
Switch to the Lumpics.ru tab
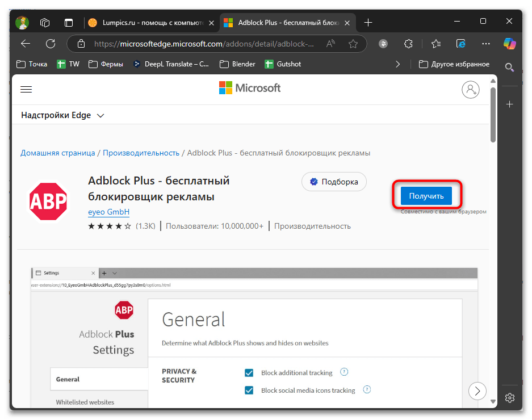tap(152, 23)
